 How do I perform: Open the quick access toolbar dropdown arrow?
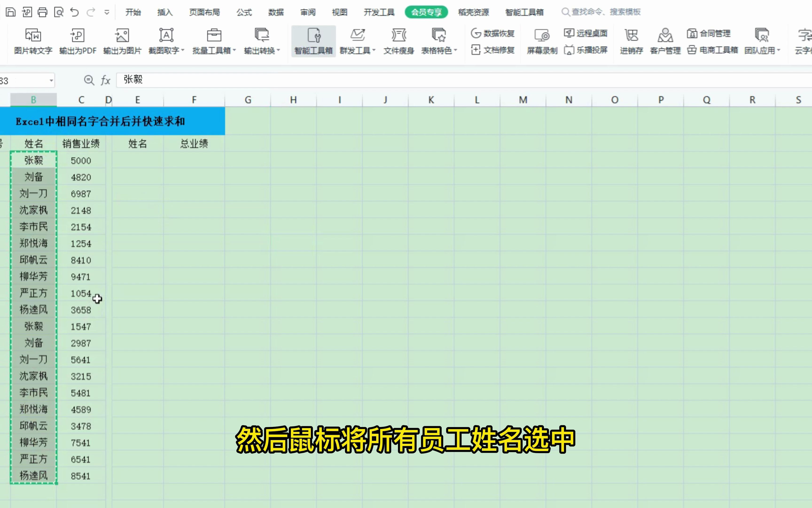point(107,12)
